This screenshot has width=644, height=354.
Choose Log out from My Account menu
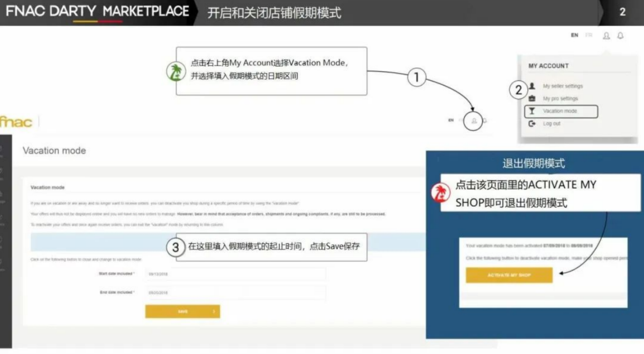click(551, 124)
